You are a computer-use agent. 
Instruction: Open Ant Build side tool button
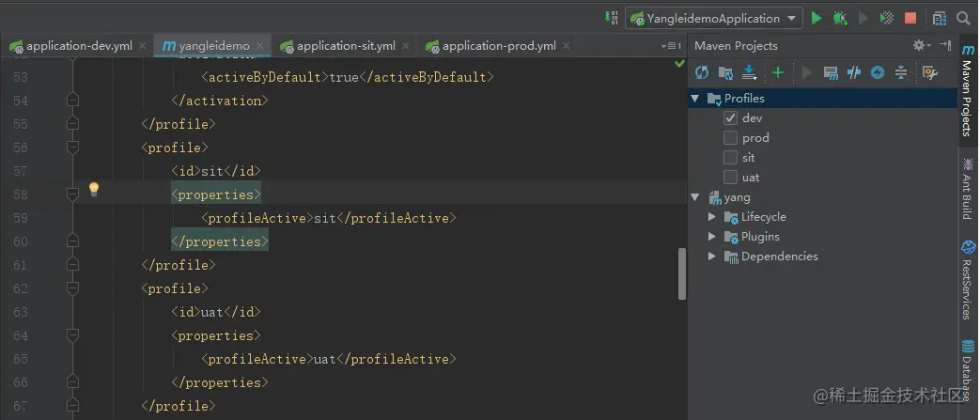click(968, 188)
